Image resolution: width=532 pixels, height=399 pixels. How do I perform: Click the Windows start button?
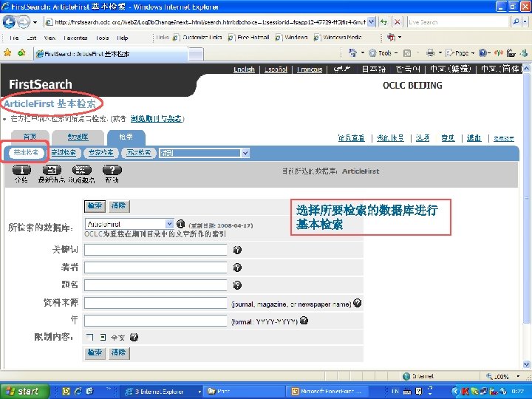pyautogui.click(x=24, y=392)
